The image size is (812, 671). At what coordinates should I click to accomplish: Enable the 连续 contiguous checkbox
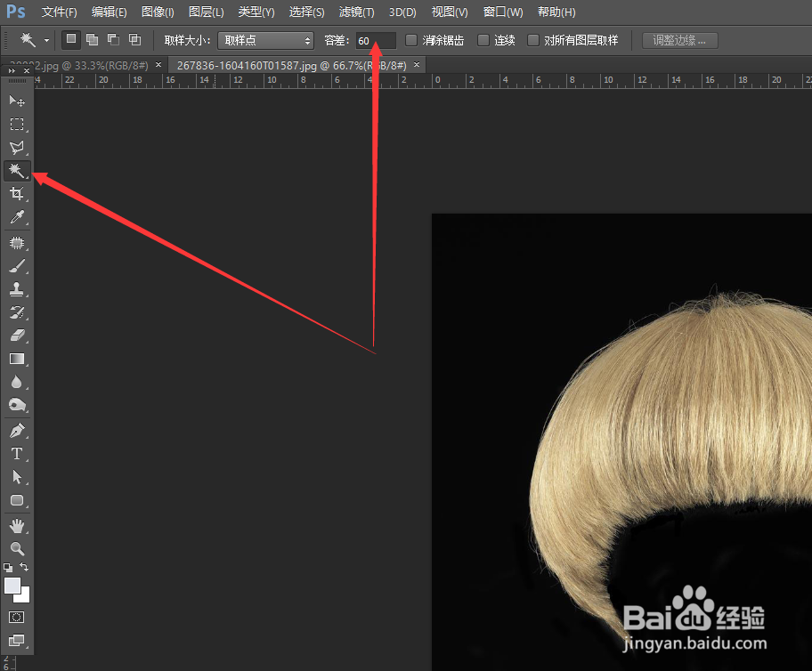tap(483, 40)
